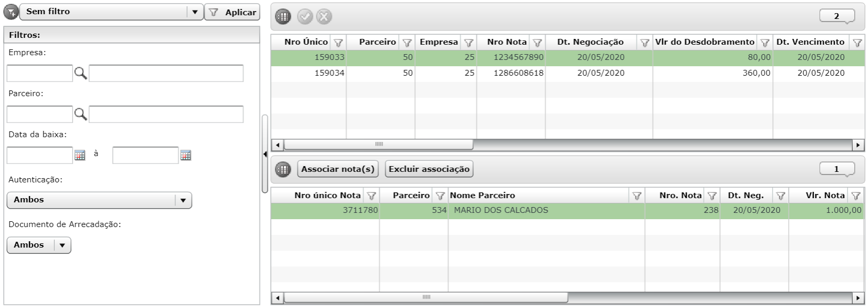868x308 pixels.
Task: Click the Aplicar button
Action: click(232, 12)
